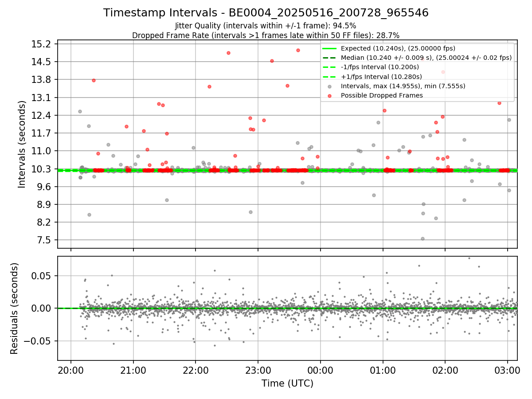This screenshot has height=399, width=532.
Task: Click the "8.9" y-axis tick label
Action: 45,204
